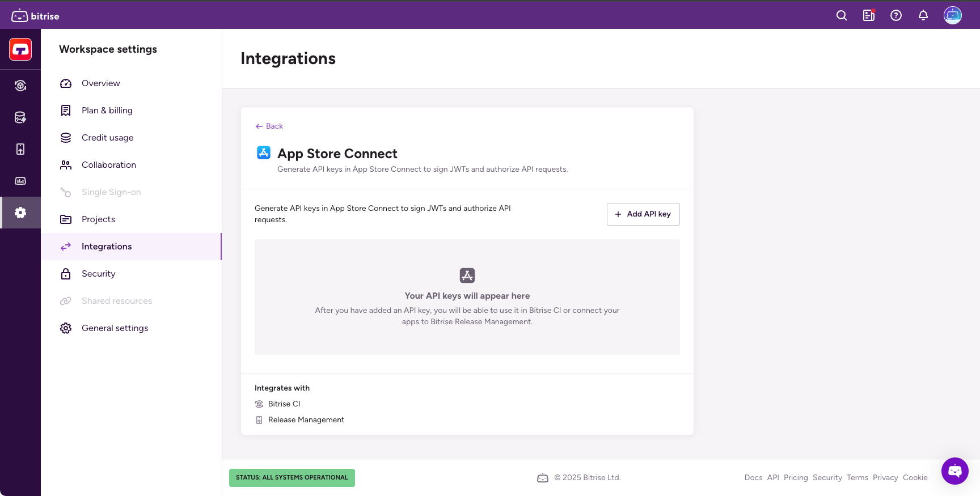
Task: Select the red workspace logo in left rail
Action: coord(20,49)
